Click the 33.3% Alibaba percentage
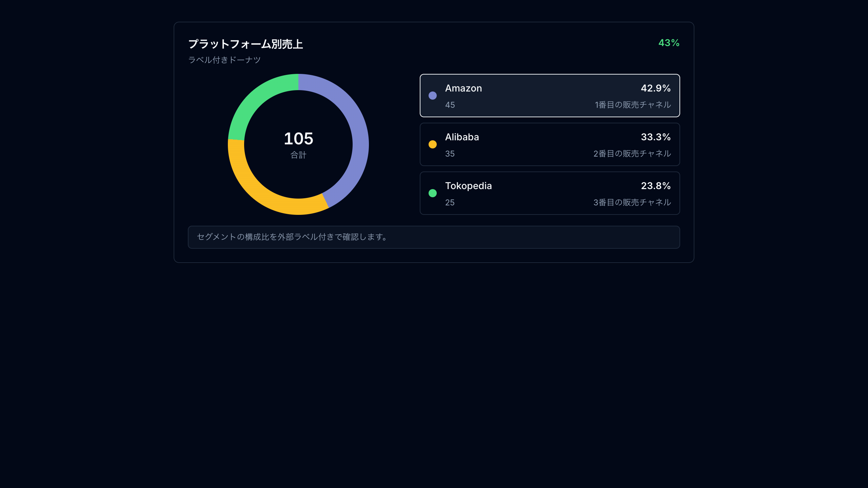The image size is (868, 488). coord(656,137)
